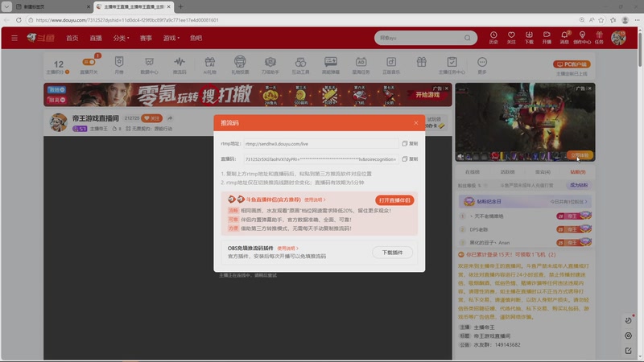Open the 高能弹幕 toolbar icon
644x362 pixels.
click(331, 65)
